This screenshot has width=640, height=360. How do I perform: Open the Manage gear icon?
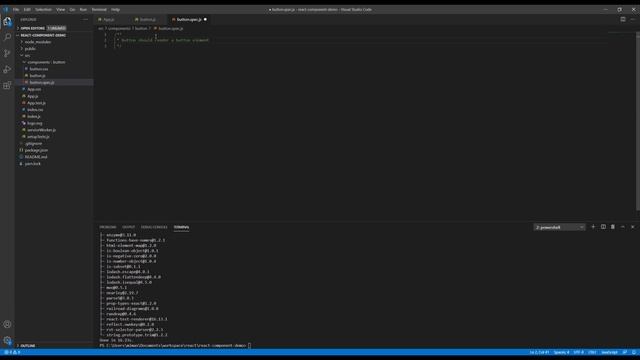coord(7,340)
